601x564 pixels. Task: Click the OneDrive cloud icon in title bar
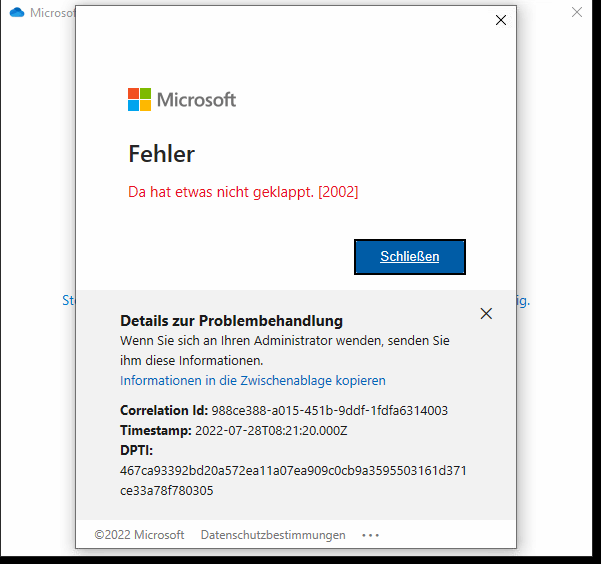[17, 13]
